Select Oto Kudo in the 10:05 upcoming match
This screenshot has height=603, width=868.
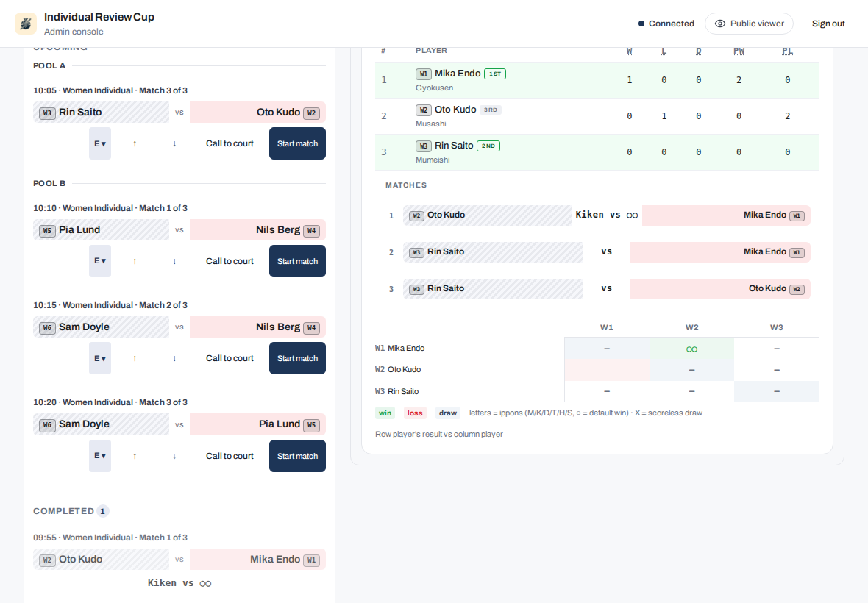[x=257, y=113]
